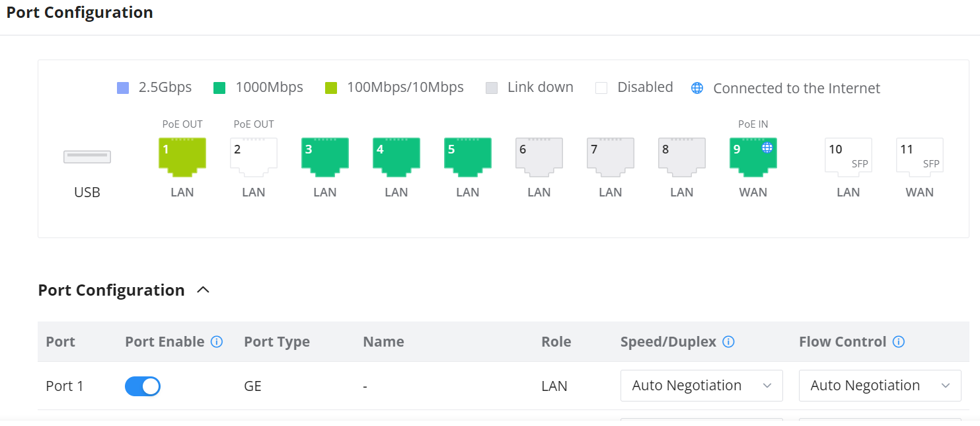Image resolution: width=980 pixels, height=426 pixels.
Task: Collapse the Port Configuration section
Action: pyautogui.click(x=204, y=290)
